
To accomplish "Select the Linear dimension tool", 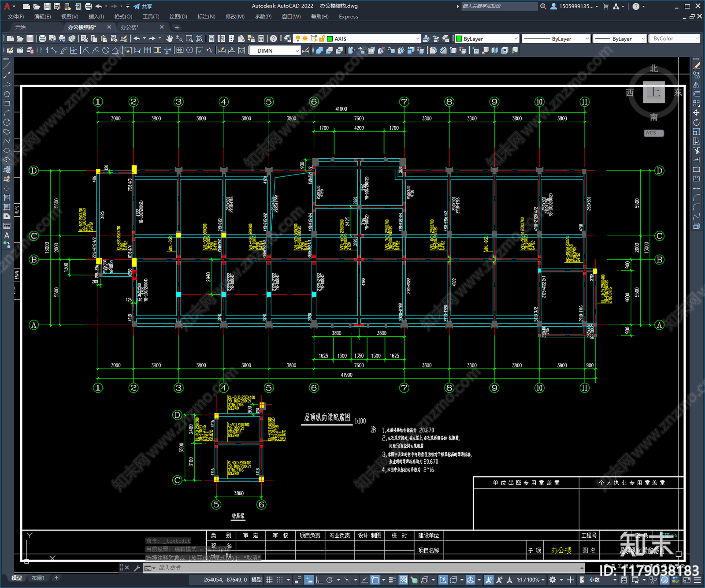I will coord(44,51).
